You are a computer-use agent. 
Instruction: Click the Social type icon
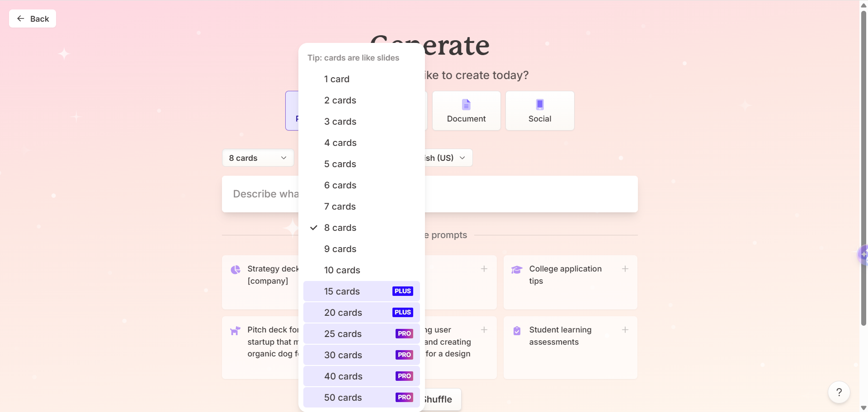539,105
